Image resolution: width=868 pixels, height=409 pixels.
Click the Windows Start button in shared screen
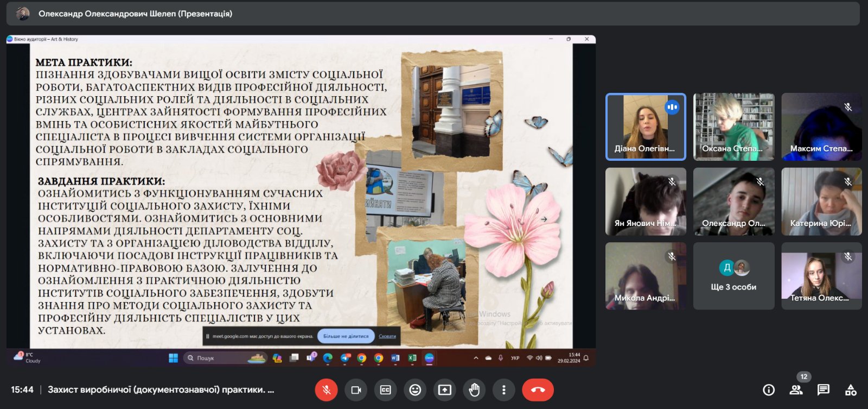tap(174, 358)
